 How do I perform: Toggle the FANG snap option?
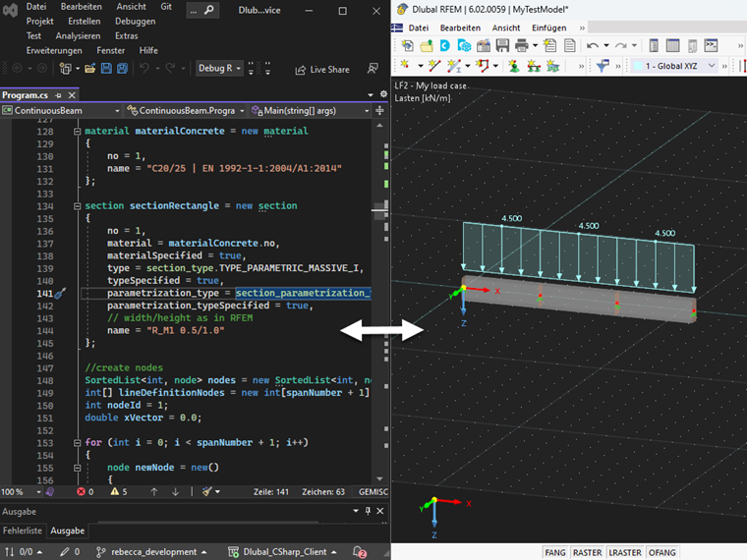(x=555, y=553)
